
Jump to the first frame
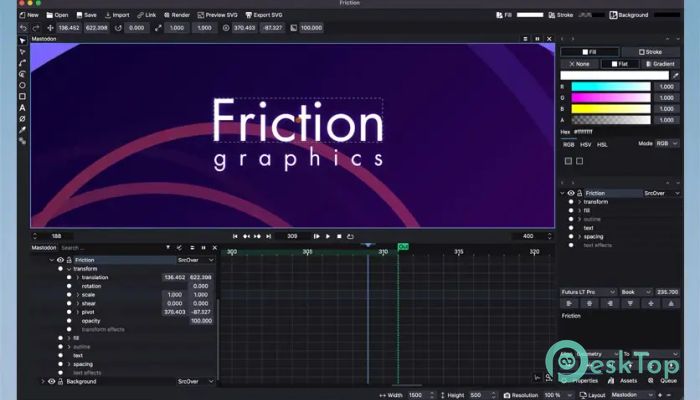[x=235, y=236]
